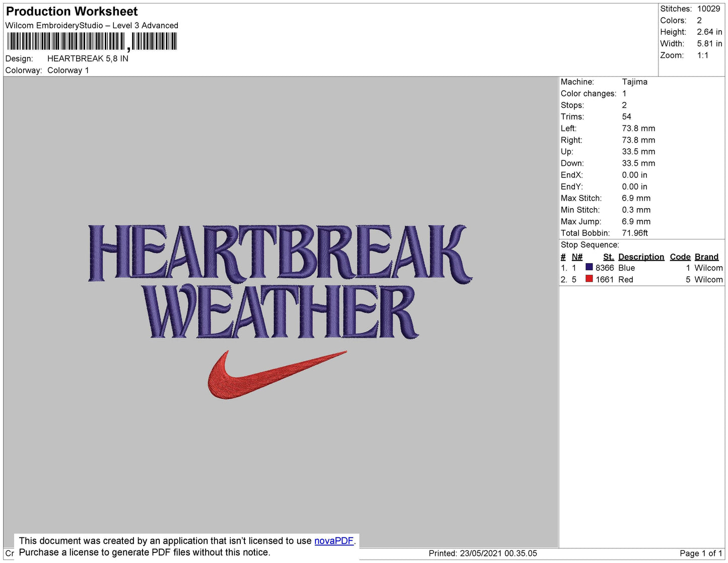Image resolution: width=728 pixels, height=563 pixels.
Task: Click the Colors value 2
Action: 699,20
